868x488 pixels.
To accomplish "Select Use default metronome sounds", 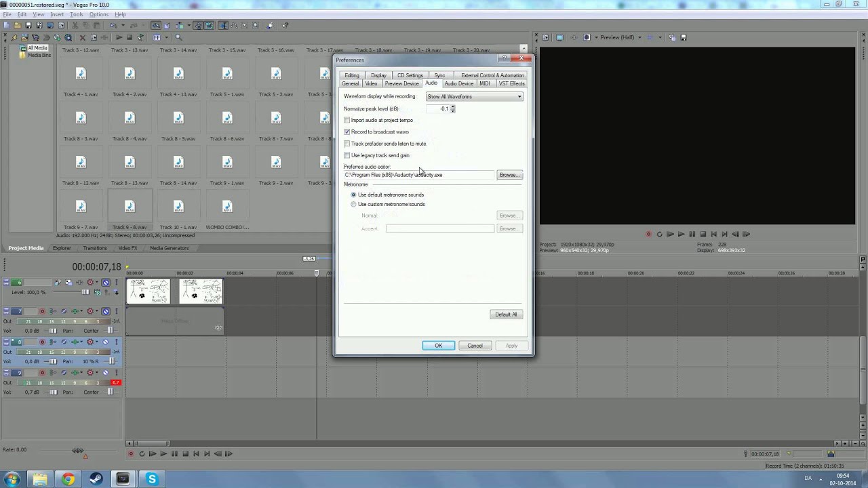I will click(353, 195).
